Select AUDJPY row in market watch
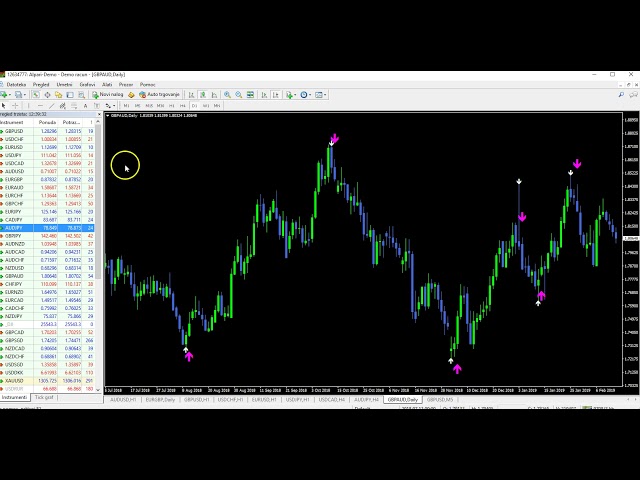640x480 pixels. 15,228
